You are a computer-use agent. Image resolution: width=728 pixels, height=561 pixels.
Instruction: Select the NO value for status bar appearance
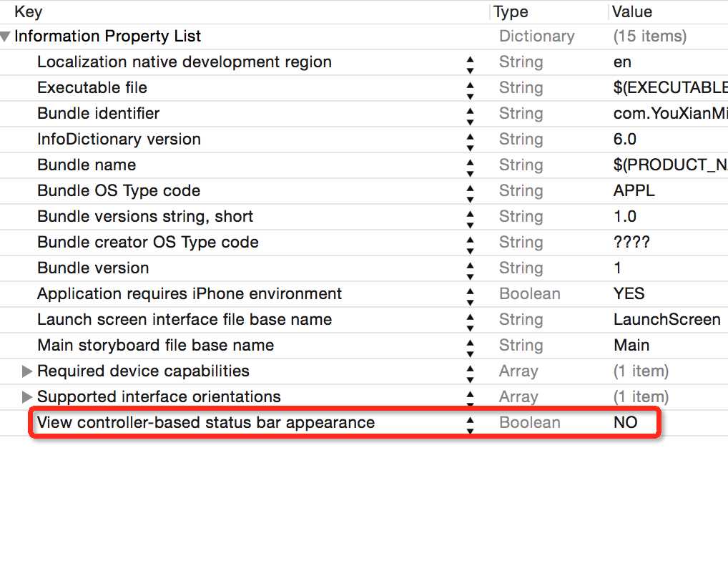click(625, 422)
